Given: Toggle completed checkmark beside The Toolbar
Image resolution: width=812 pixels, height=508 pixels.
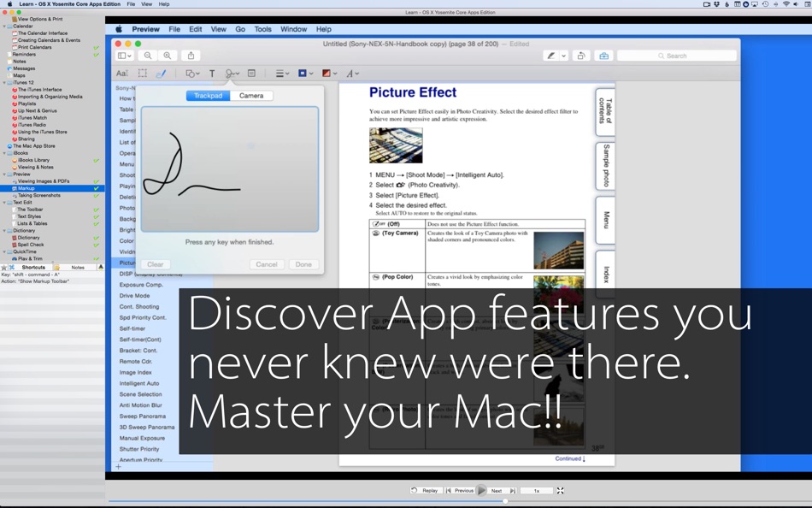Looking at the screenshot, I should 97,210.
